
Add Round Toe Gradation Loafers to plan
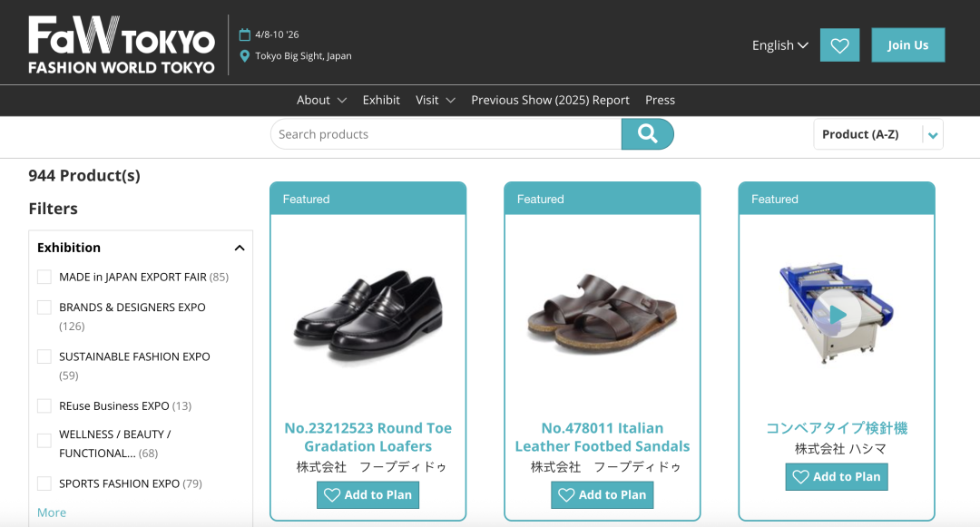(x=368, y=494)
